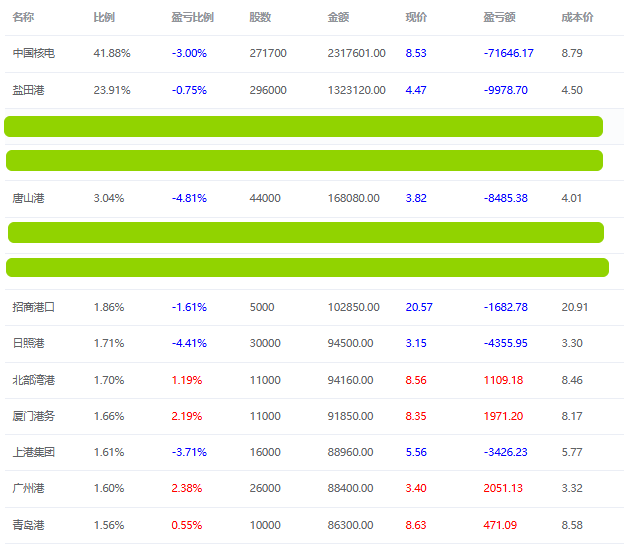The image size is (624, 544).
Task: Click the current price 4.47
Action: coord(416,90)
